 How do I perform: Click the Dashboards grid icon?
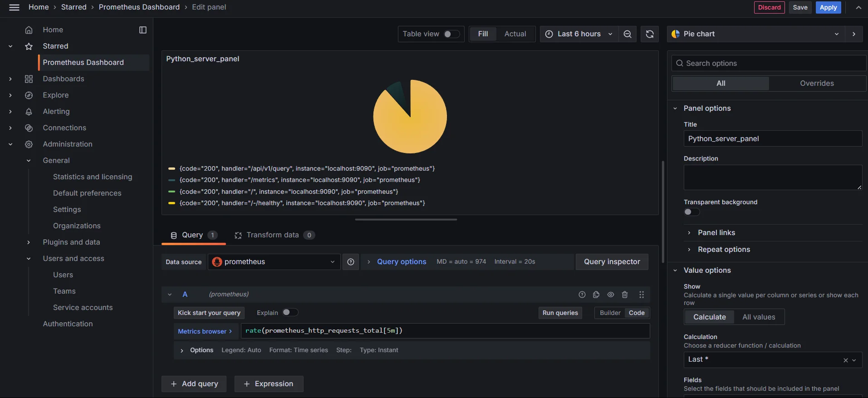pos(29,79)
